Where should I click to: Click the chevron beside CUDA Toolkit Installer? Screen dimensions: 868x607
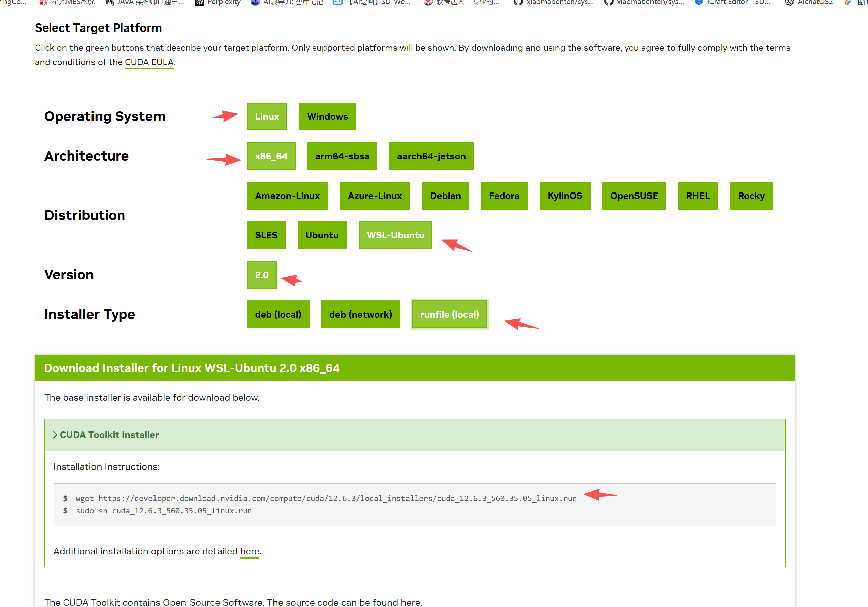pyautogui.click(x=55, y=435)
